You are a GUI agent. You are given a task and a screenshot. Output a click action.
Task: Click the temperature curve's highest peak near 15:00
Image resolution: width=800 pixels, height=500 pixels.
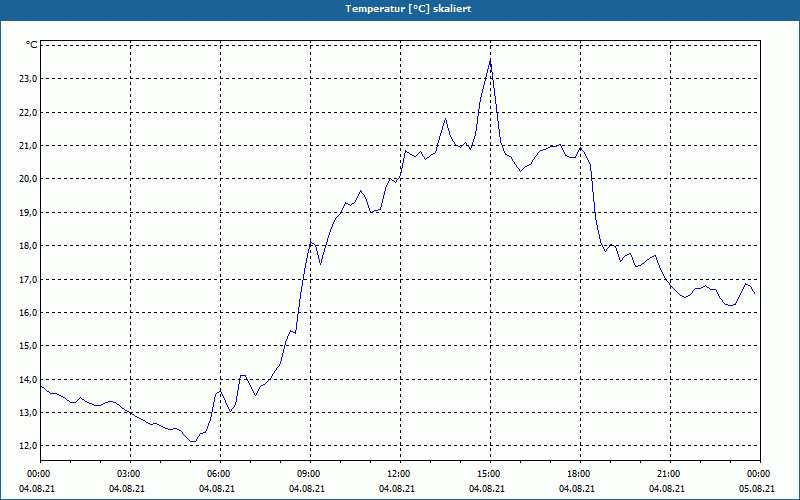click(490, 61)
